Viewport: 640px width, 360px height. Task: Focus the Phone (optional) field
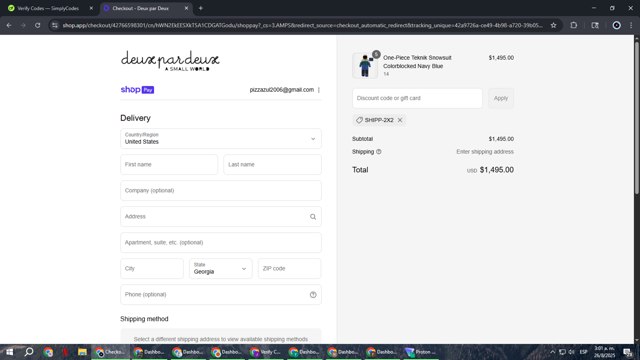click(x=221, y=295)
